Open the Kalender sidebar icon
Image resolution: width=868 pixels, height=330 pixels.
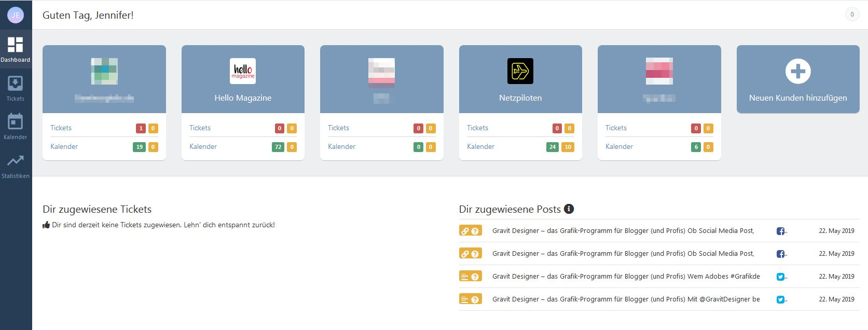tap(15, 127)
